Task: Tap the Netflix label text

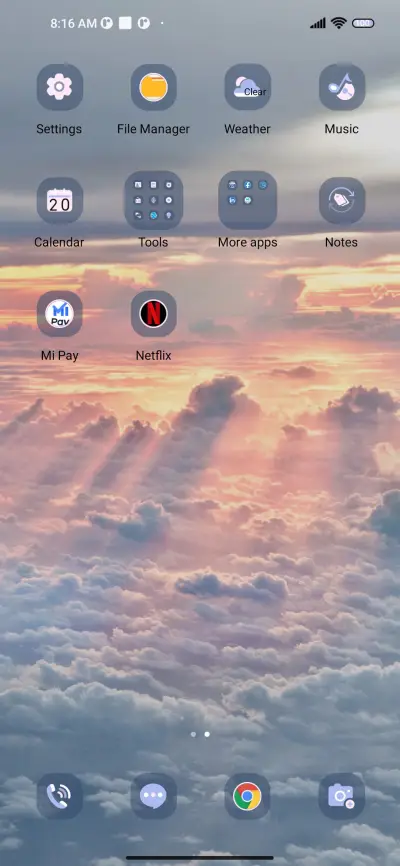Action: (154, 356)
